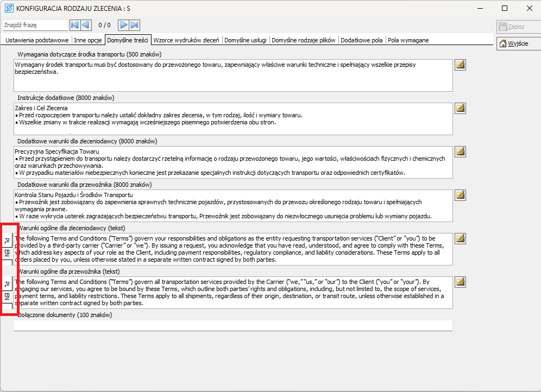This screenshot has width=541, height=392.
Task: Edit Warunki ogólne dla zleceniodawcy text
Action: click(x=460, y=238)
